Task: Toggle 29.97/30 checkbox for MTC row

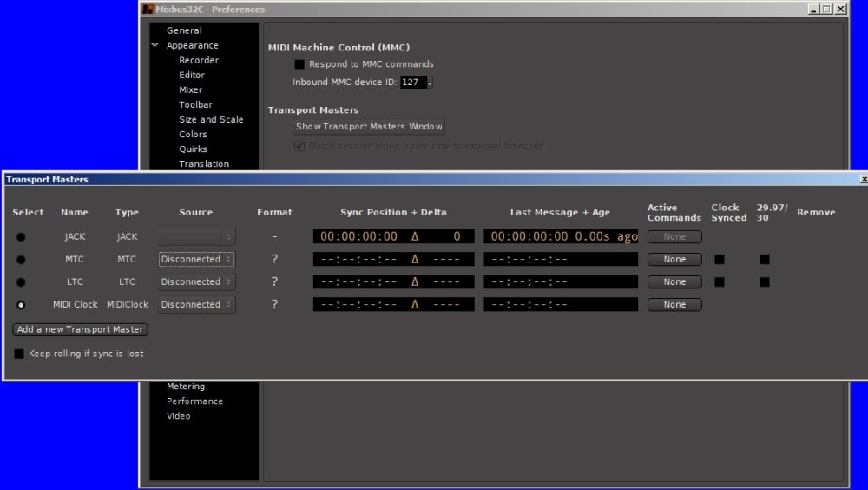Action: point(765,260)
